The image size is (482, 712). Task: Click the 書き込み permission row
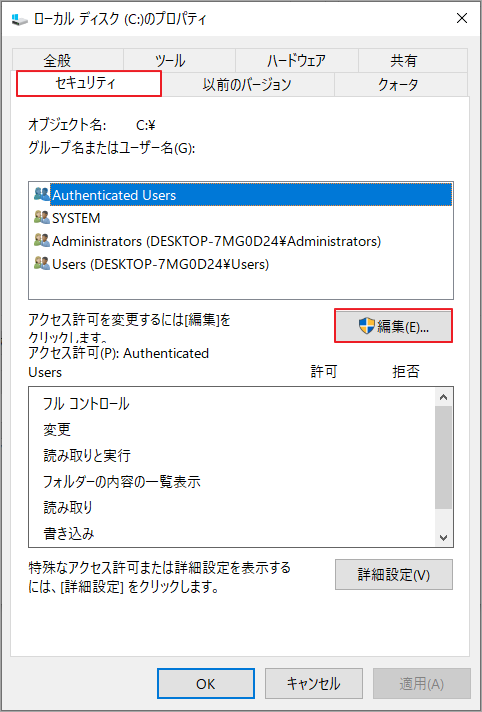(232, 533)
